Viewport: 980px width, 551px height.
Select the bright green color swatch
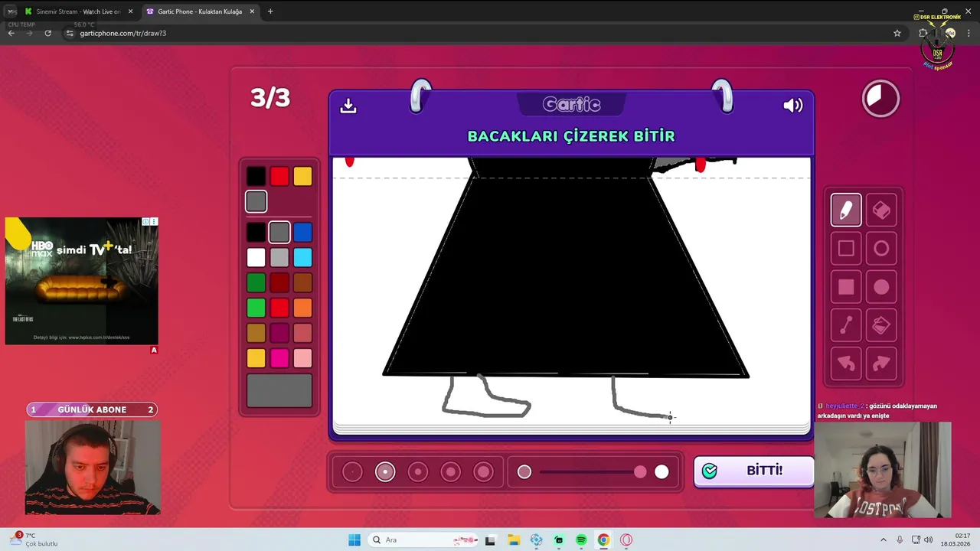click(x=256, y=308)
